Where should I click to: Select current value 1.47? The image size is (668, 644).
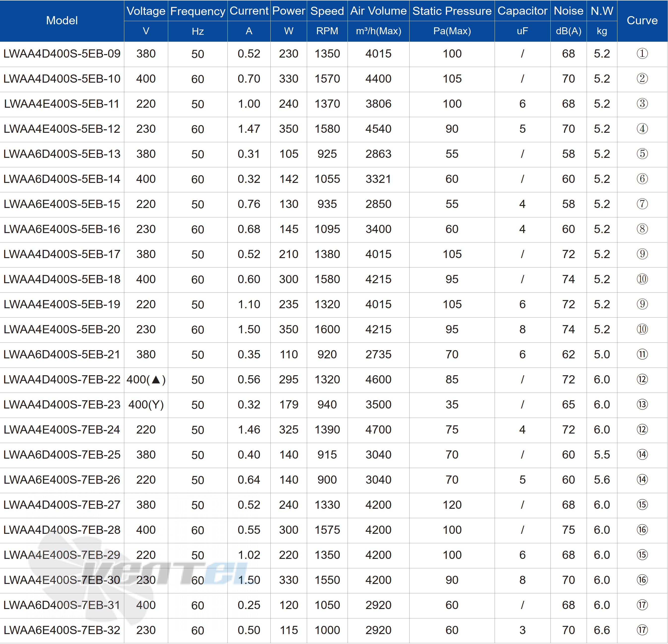pos(249,129)
